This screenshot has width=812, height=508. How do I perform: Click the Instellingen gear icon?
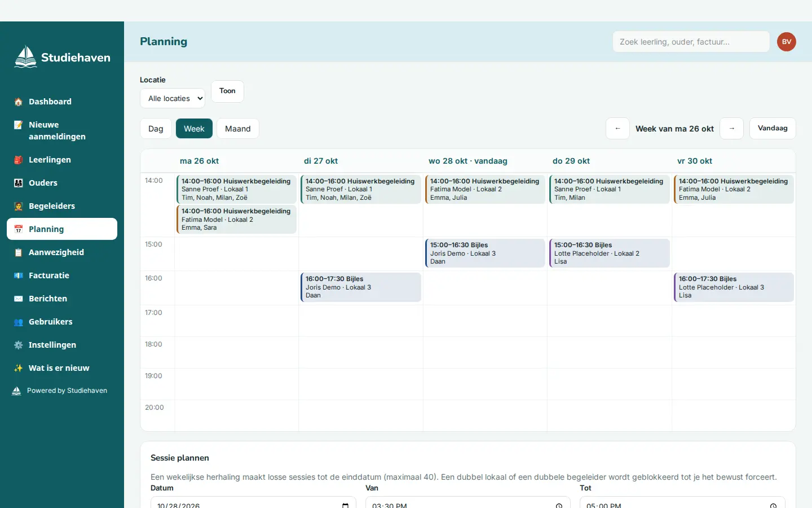click(x=18, y=345)
